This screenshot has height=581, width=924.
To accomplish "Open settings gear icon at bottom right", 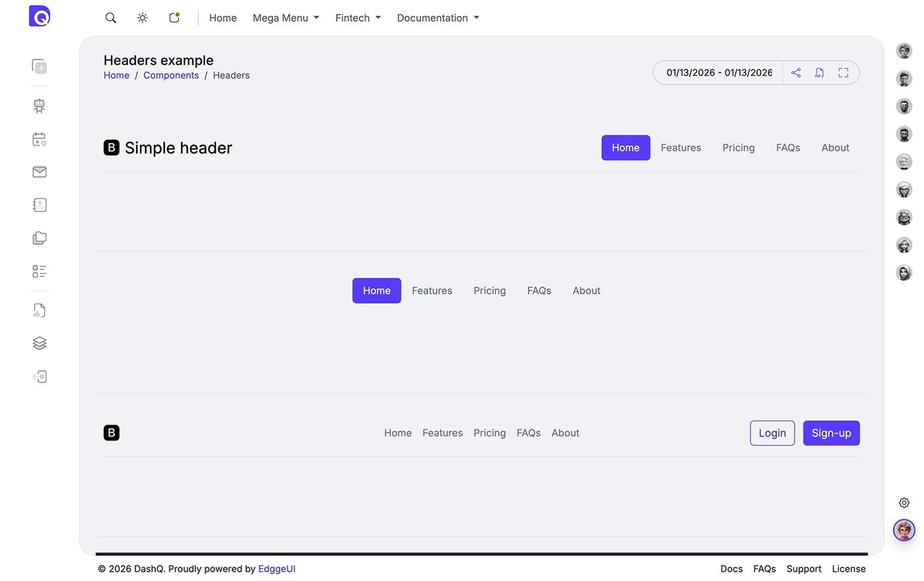I will (x=904, y=503).
